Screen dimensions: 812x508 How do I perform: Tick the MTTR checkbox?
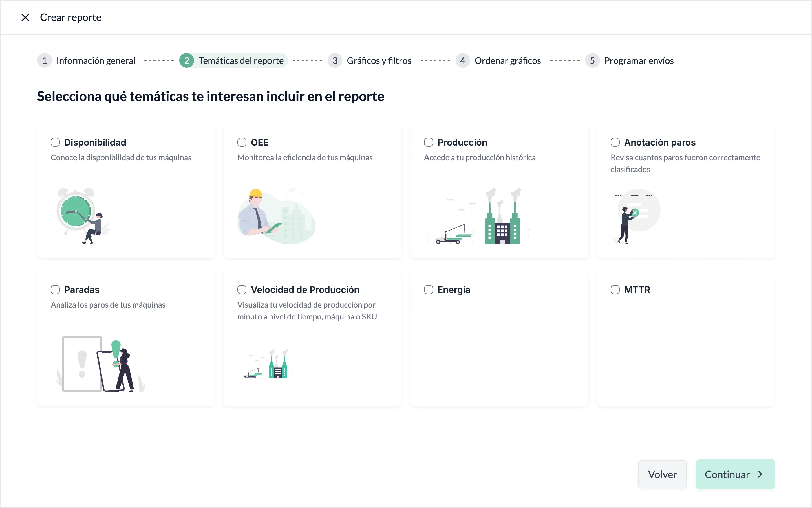pos(615,290)
